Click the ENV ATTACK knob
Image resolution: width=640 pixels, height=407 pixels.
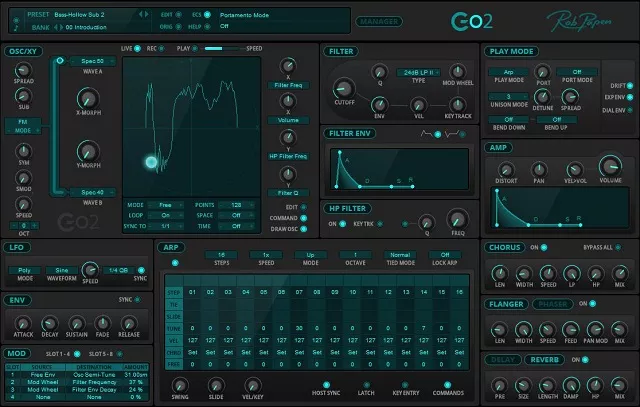tap(23, 323)
